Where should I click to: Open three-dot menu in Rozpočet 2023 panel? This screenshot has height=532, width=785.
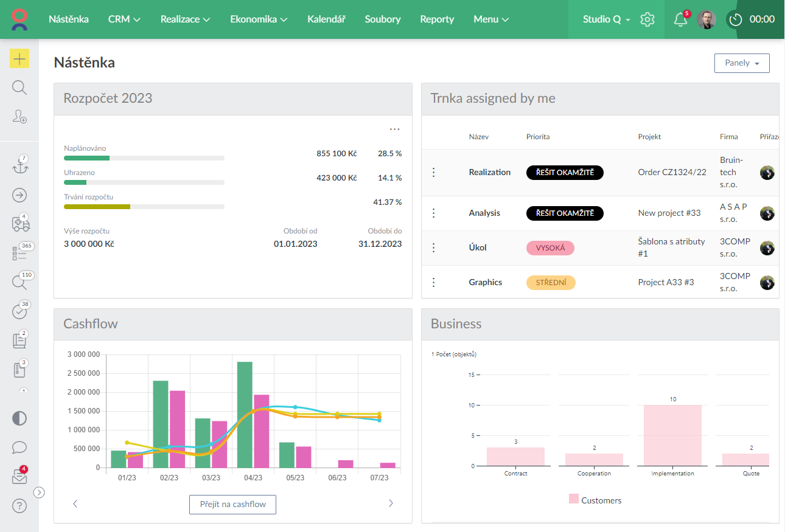click(395, 129)
